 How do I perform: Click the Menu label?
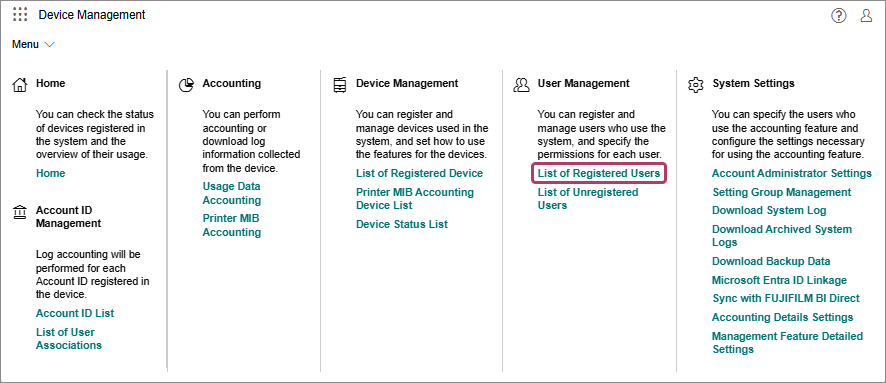click(x=25, y=45)
